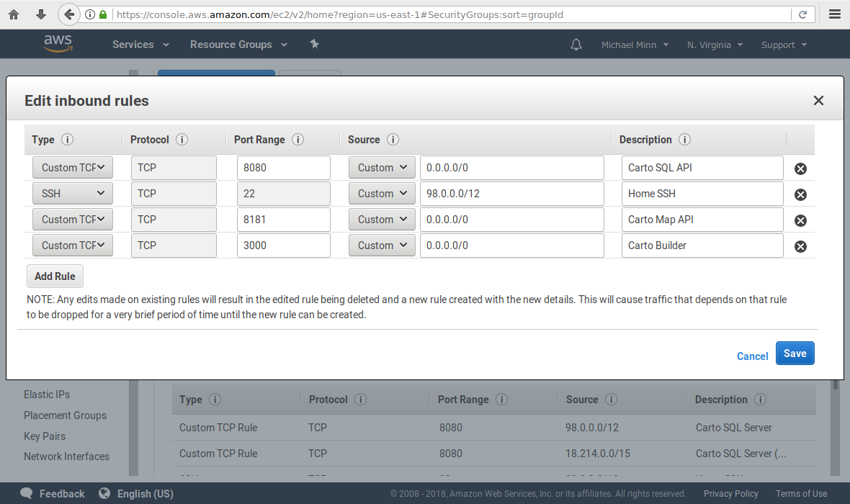Click Add Rule button
850x504 pixels.
55,276
